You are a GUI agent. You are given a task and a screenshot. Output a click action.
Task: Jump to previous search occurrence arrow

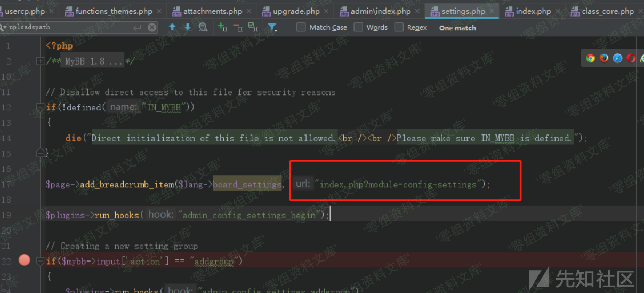click(172, 27)
